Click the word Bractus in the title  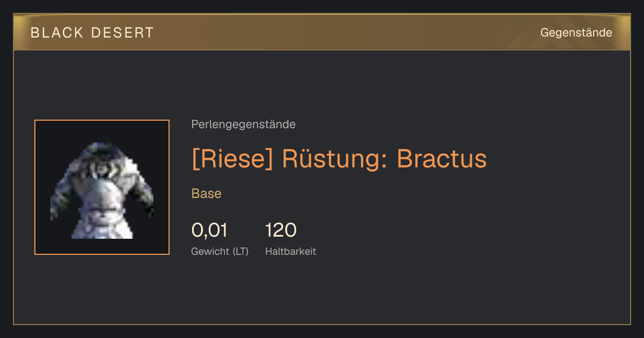442,159
